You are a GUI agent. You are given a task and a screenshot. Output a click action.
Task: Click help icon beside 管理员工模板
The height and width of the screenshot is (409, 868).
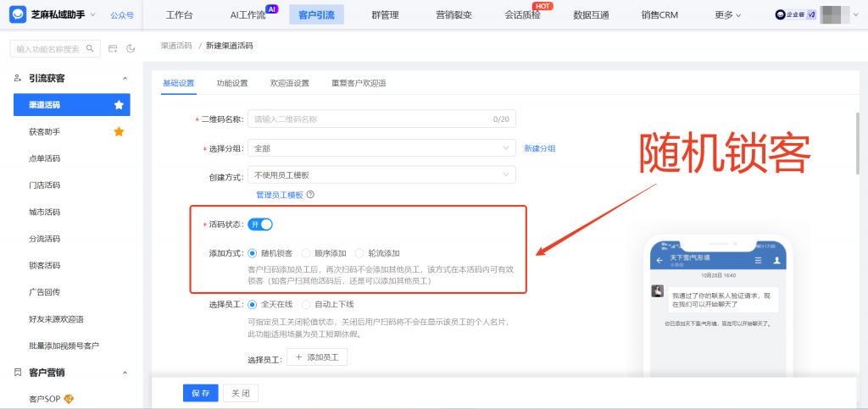pyautogui.click(x=310, y=195)
